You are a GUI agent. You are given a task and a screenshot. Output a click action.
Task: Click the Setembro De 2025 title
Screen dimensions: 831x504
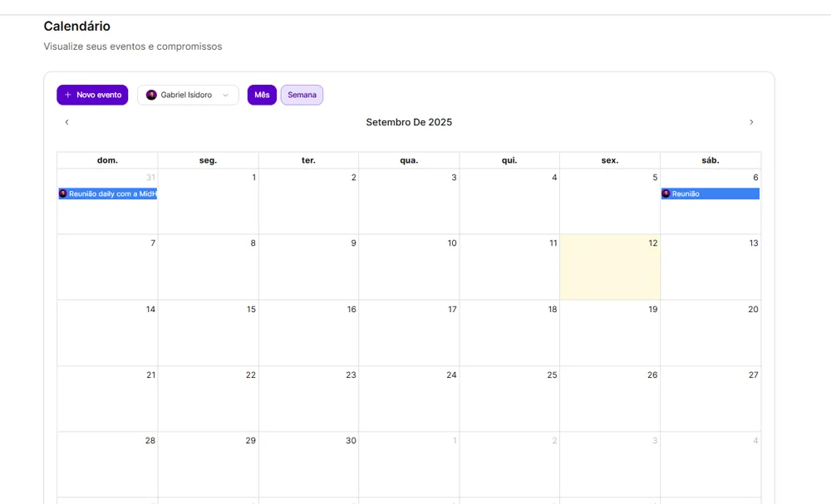tap(409, 122)
